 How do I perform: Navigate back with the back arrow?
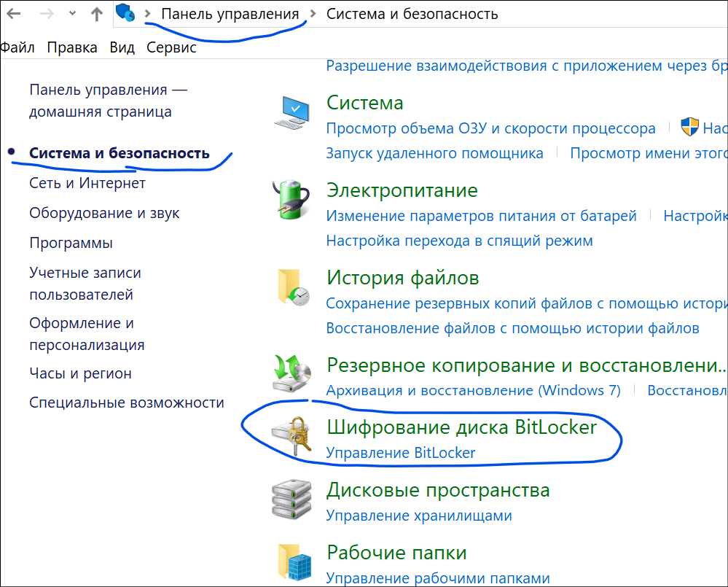pyautogui.click(x=13, y=14)
